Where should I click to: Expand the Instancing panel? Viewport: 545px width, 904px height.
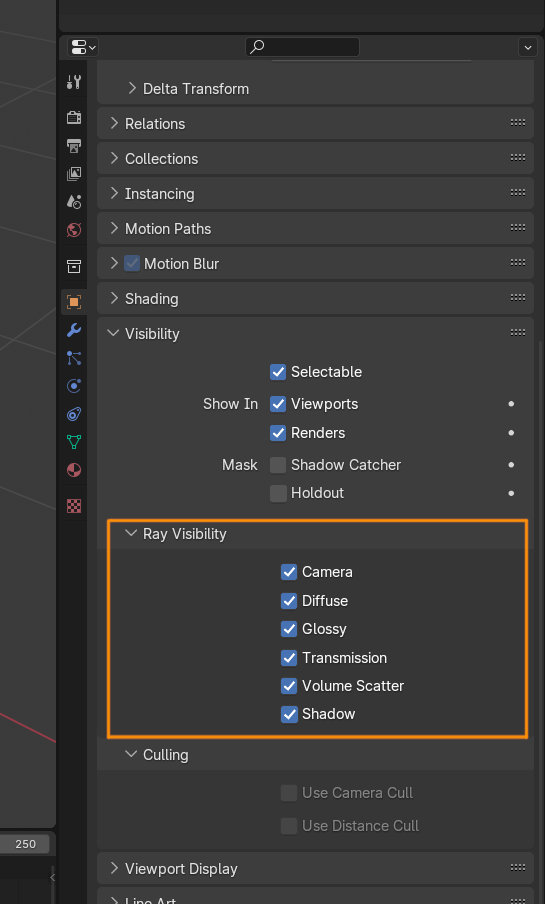(x=114, y=194)
